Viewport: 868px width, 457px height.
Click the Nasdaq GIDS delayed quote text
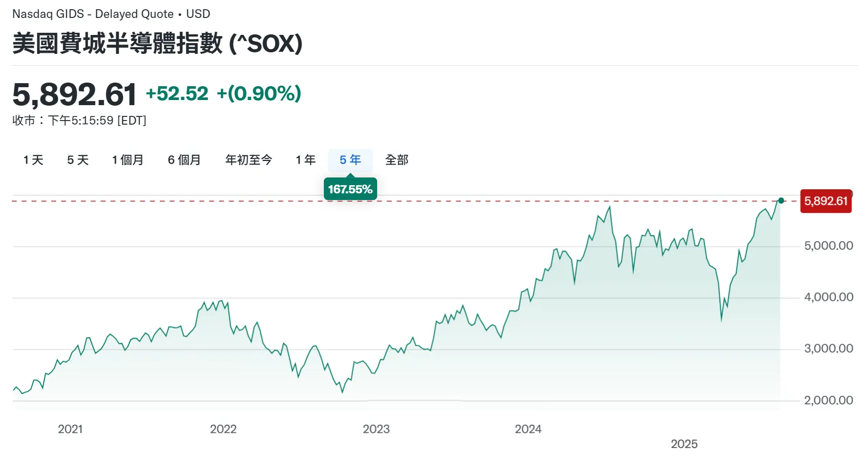click(x=111, y=14)
